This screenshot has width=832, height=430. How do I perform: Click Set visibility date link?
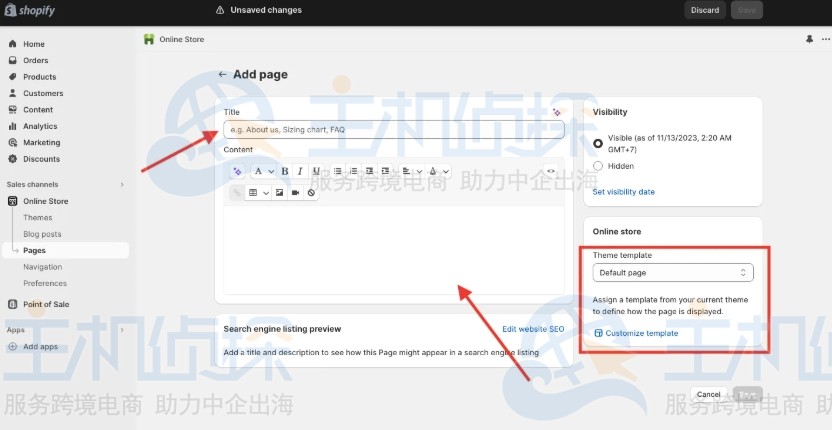623,192
